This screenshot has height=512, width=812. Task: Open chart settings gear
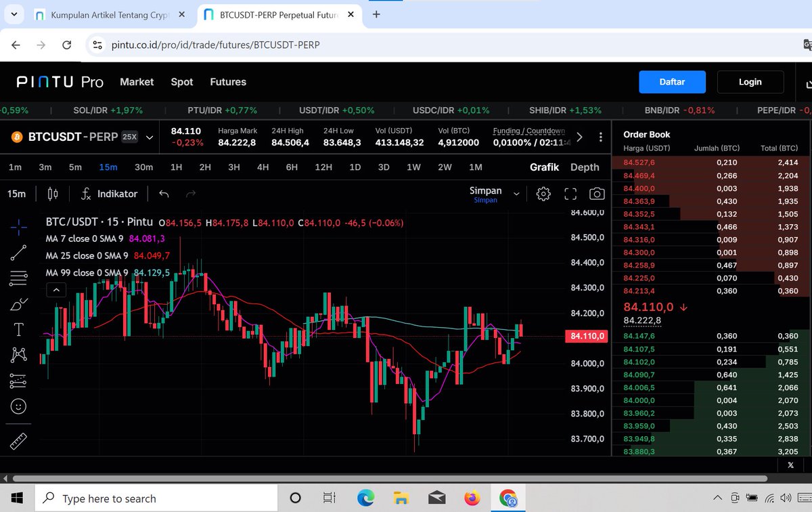(x=543, y=194)
